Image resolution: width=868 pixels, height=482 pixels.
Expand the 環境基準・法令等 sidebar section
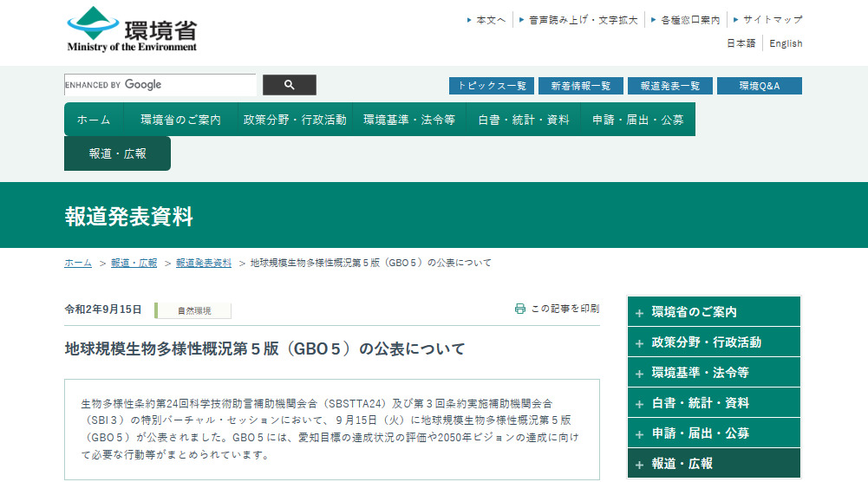pyautogui.click(x=639, y=373)
